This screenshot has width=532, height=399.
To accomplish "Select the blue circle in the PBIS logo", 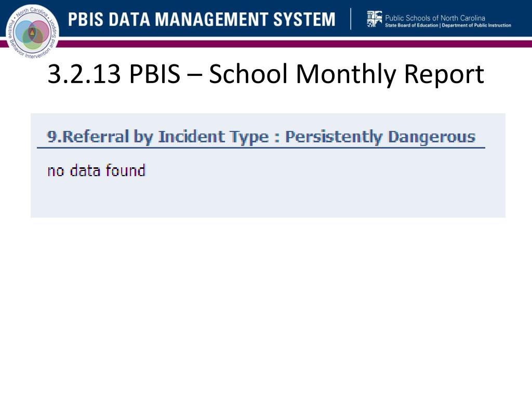I will (24, 31).
